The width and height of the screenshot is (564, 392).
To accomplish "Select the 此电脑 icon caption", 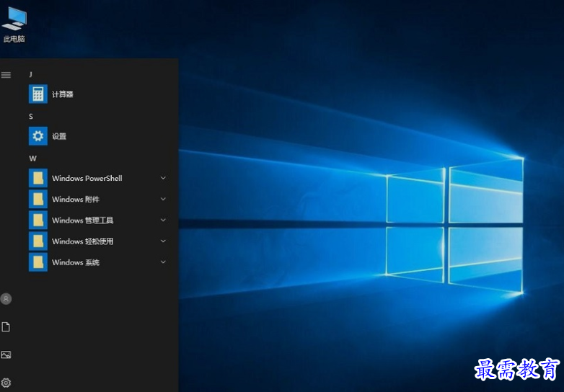I will 14,39.
